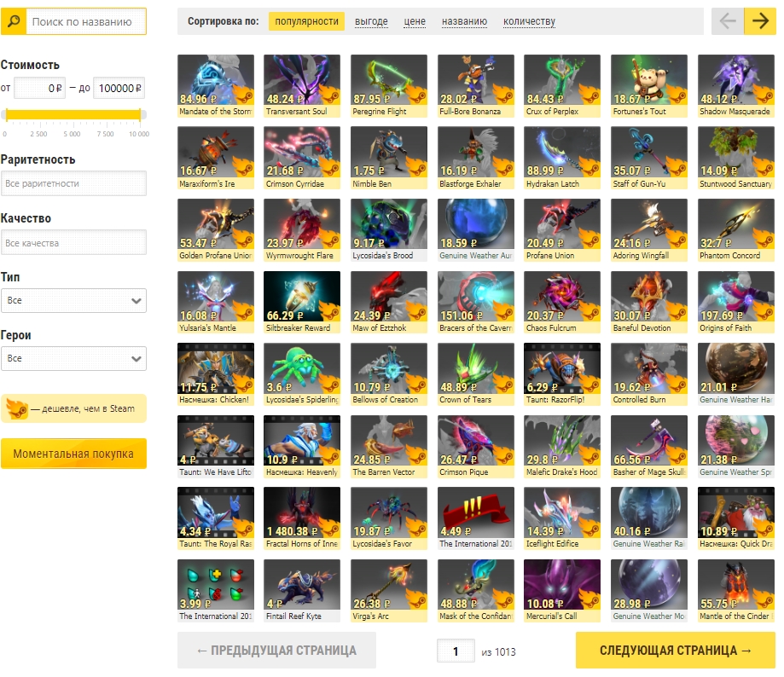This screenshot has width=784, height=677.
Task: Go to next page with right arrow
Action: [760, 21]
